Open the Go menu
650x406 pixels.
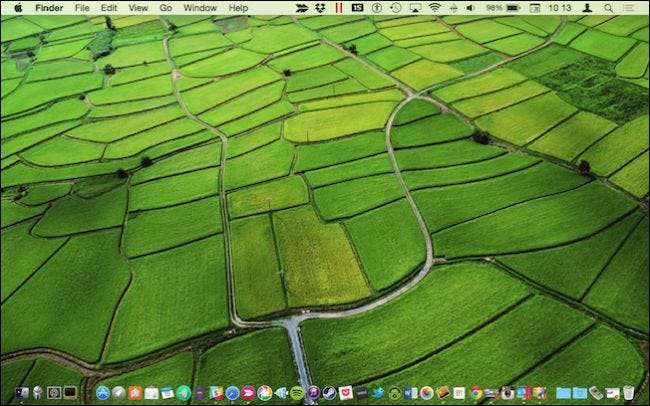[166, 7]
